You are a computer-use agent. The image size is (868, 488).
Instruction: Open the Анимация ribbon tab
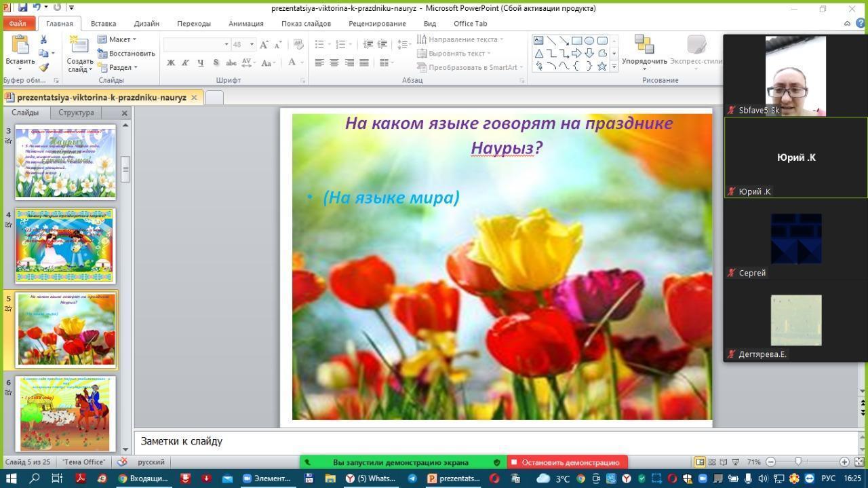tap(245, 23)
